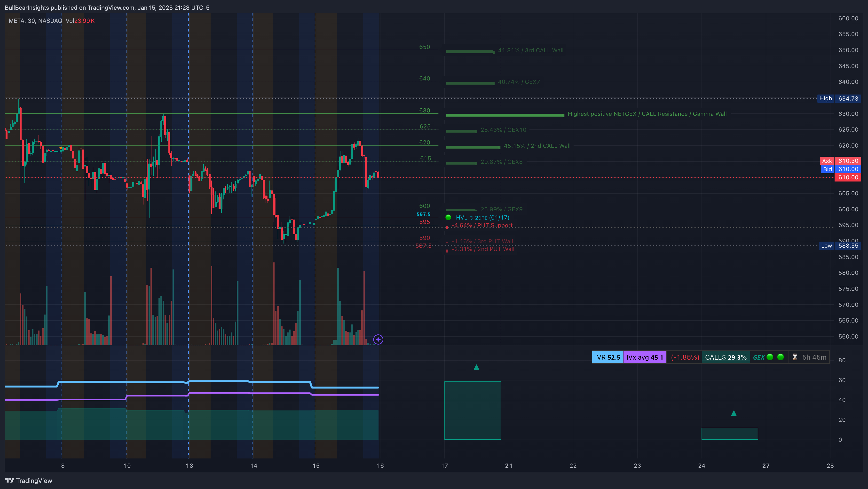Viewport: 868px width, 489px height.
Task: Click the 27 date label on time axis
Action: tap(765, 466)
